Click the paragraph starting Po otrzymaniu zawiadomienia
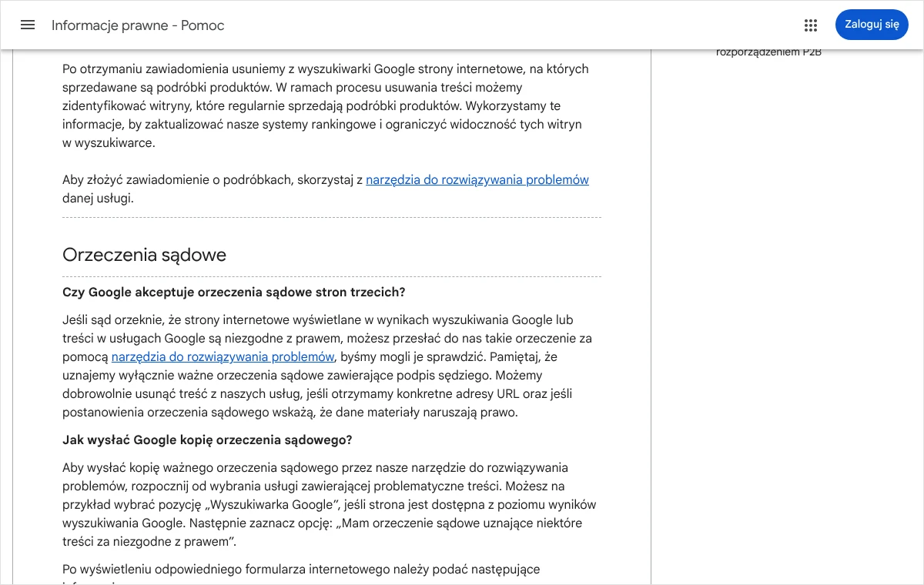Image resolution: width=924 pixels, height=585 pixels. click(326, 106)
